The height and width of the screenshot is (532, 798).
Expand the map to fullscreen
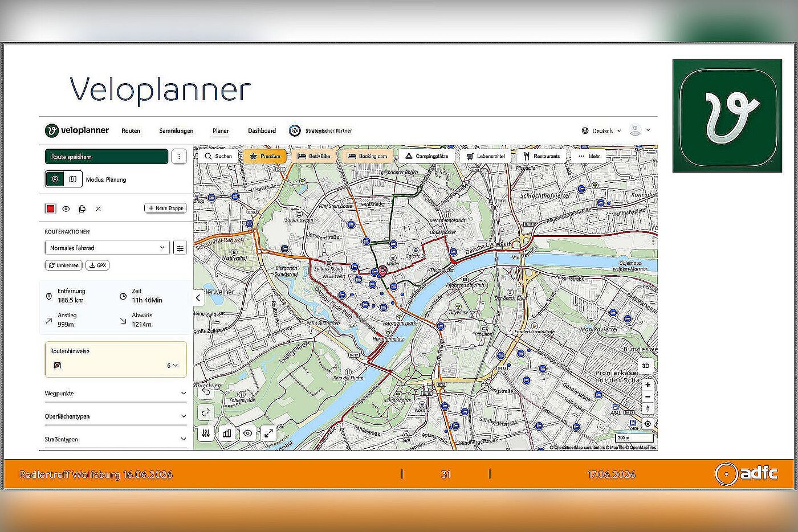[x=268, y=433]
